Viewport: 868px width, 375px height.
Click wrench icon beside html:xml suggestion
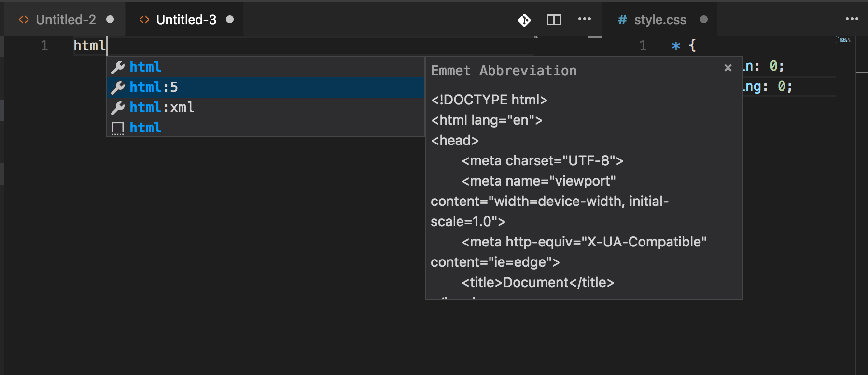tap(118, 108)
